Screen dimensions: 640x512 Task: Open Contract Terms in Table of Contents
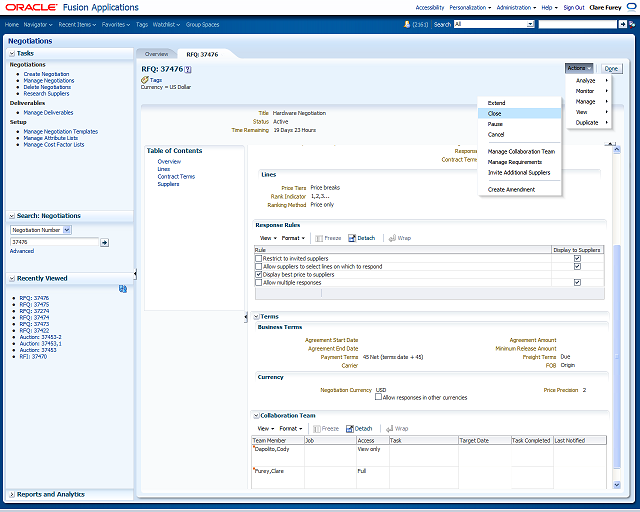pyautogui.click(x=176, y=177)
